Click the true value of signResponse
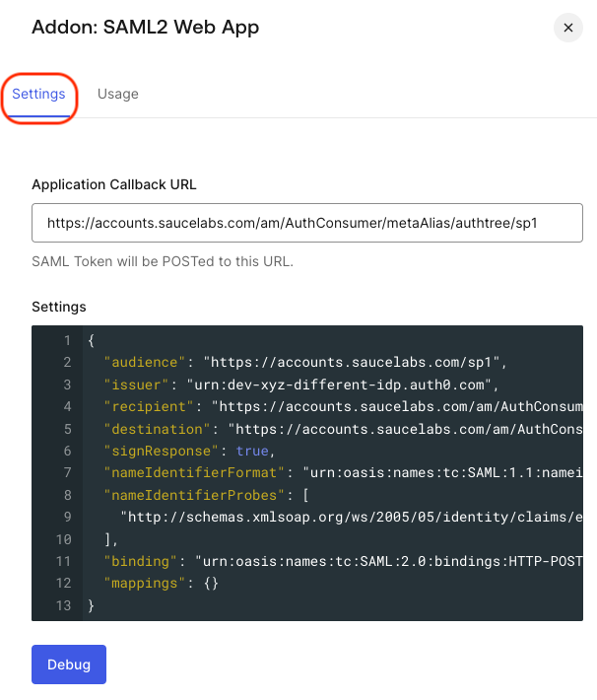Screen dimensions: 597x700 [252, 451]
